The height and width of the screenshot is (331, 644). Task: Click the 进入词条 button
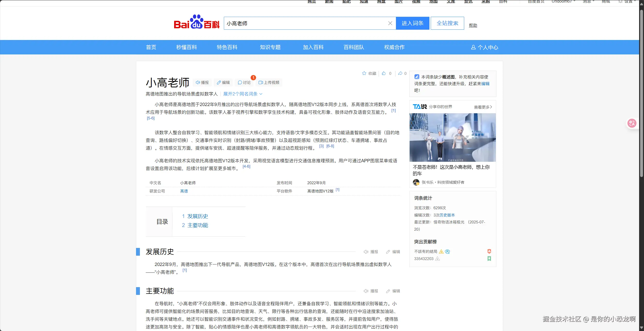412,23
